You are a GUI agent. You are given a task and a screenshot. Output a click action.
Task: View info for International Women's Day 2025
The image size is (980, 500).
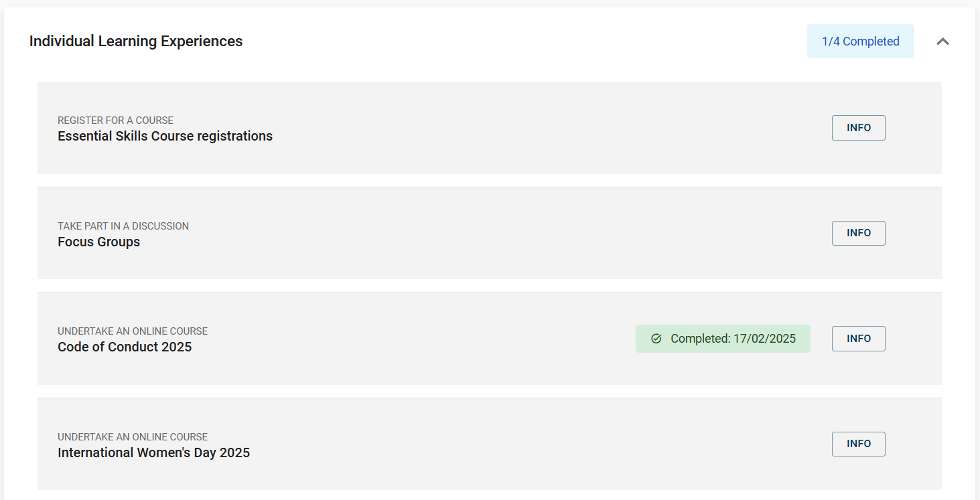tap(858, 444)
